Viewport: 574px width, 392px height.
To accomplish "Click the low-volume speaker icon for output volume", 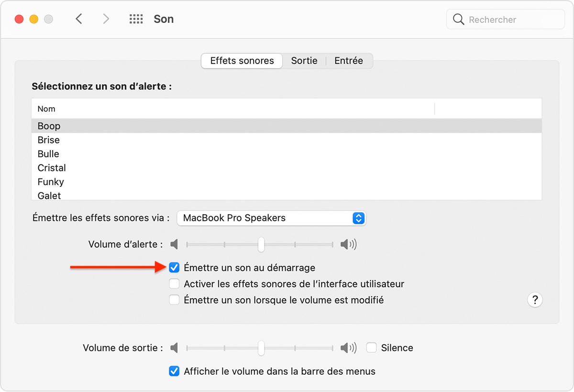I will (x=174, y=348).
